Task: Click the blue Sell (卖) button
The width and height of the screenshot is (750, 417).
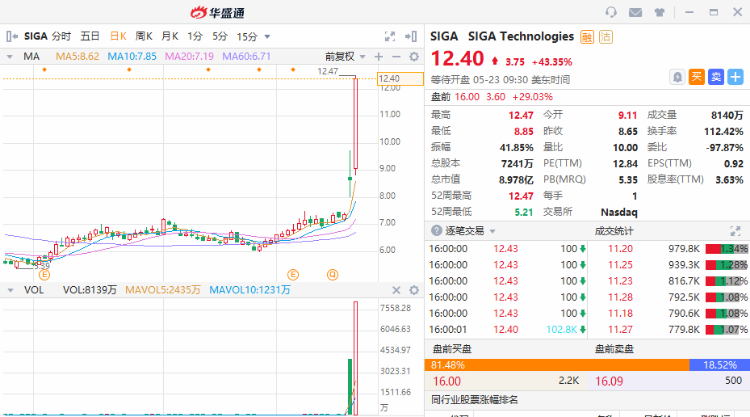Action: tap(716, 77)
